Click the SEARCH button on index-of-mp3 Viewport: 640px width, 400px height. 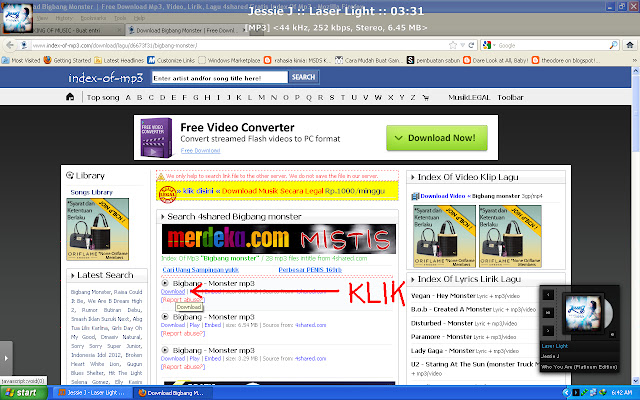(x=303, y=77)
